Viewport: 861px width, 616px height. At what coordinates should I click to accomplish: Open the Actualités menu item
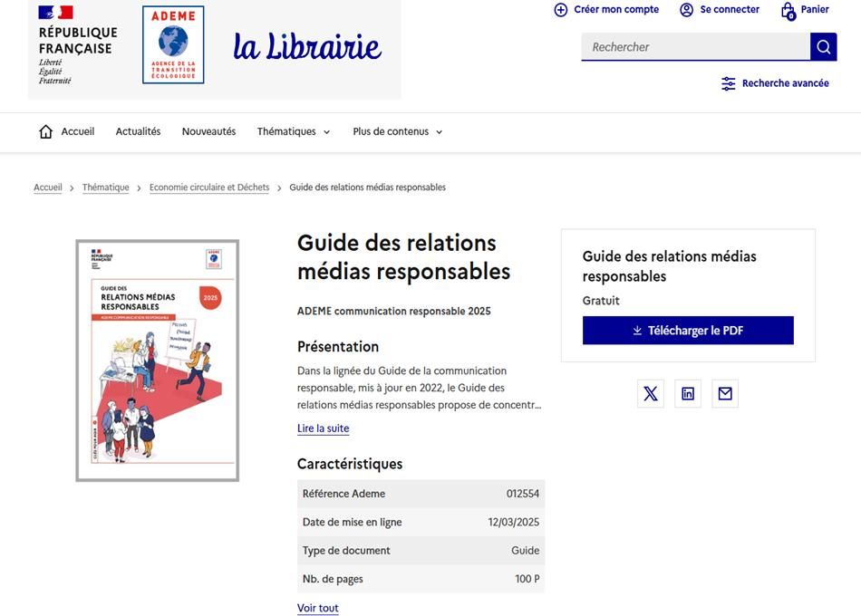(138, 131)
